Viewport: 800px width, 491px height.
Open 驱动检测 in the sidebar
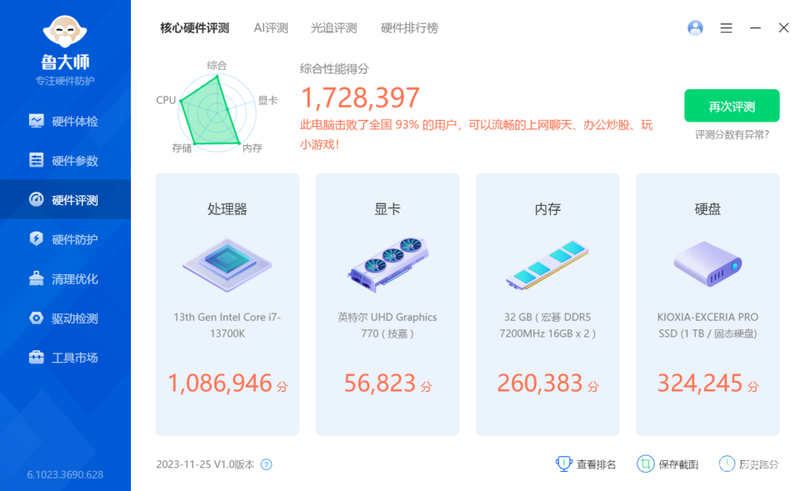[65, 318]
